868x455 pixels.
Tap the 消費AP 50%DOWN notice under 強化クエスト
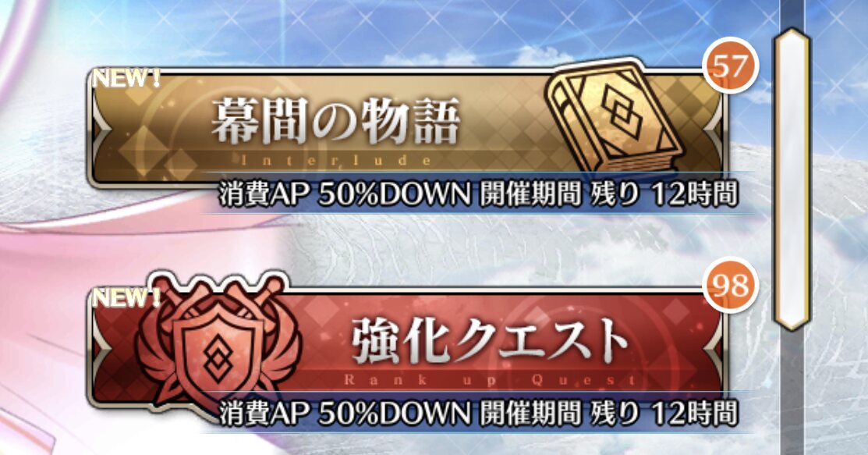click(x=345, y=414)
